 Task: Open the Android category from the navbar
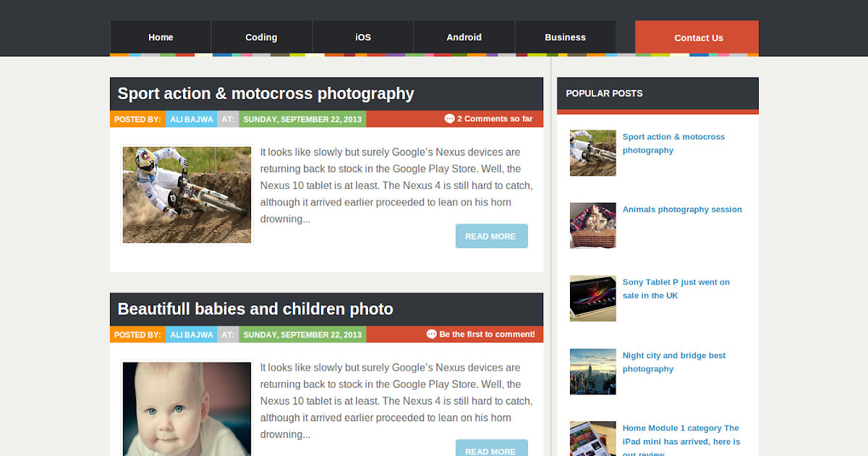(464, 37)
